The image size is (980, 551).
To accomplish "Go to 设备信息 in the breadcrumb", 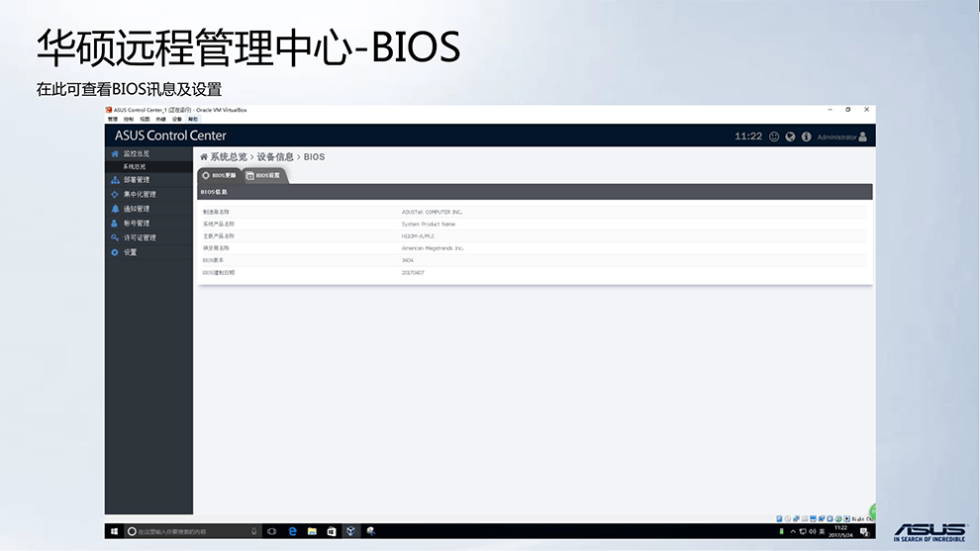I will point(275,157).
